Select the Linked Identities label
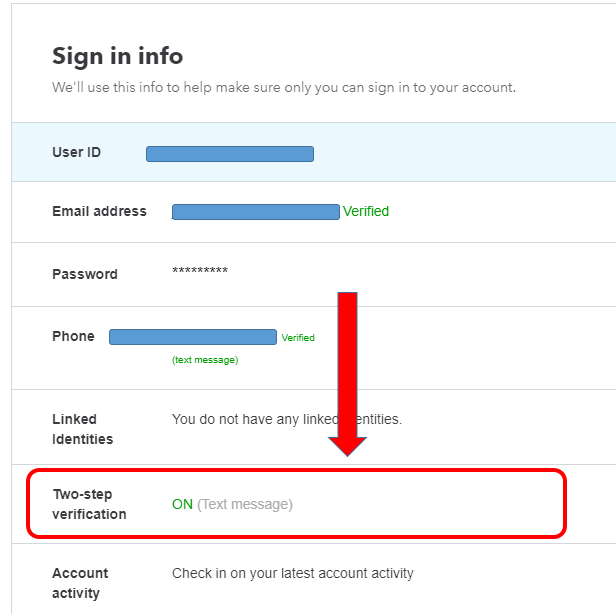616x614 pixels. [82, 429]
